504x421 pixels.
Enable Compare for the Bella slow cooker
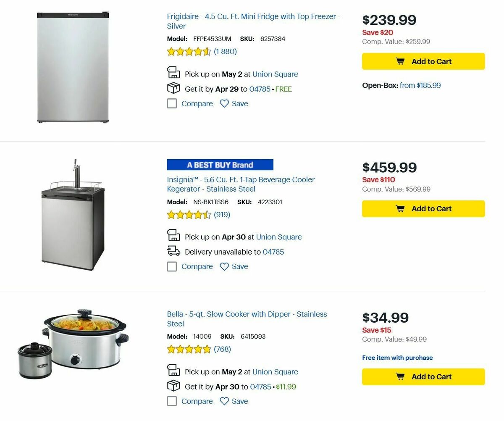click(172, 401)
